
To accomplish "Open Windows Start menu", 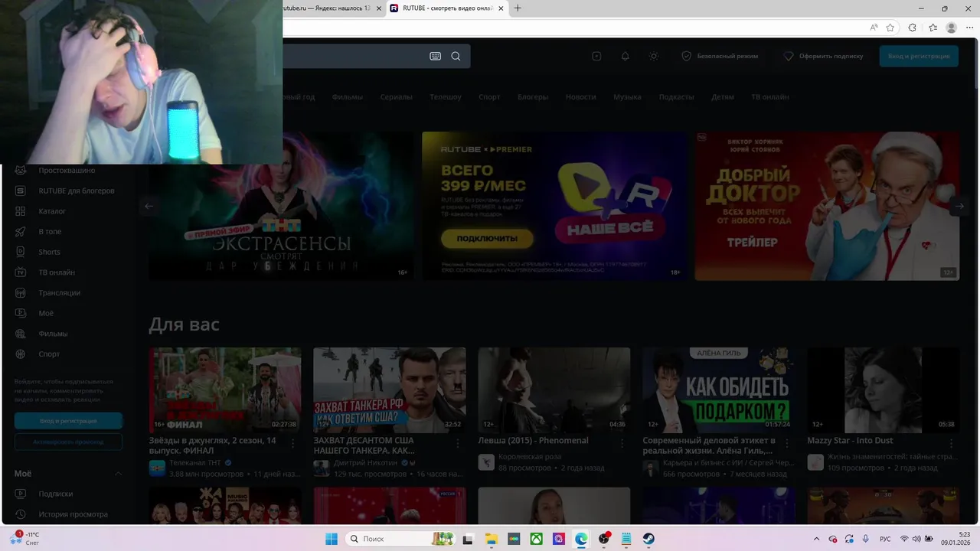I will [332, 539].
